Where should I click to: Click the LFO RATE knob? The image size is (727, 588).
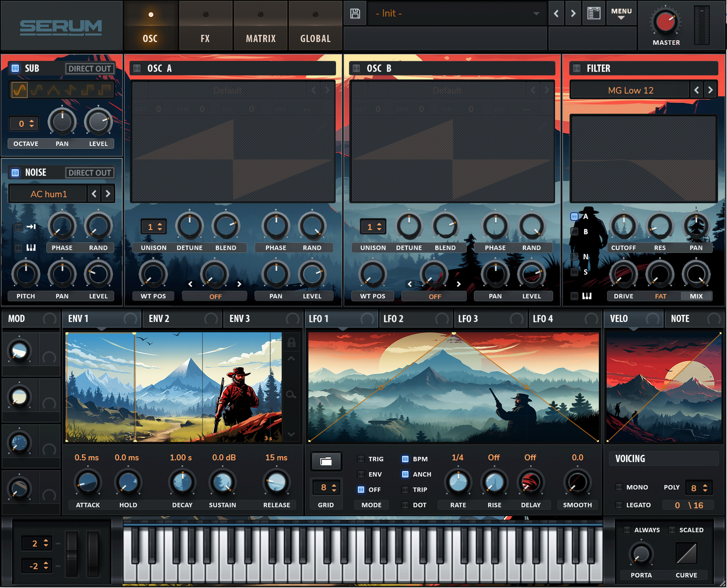click(x=458, y=482)
